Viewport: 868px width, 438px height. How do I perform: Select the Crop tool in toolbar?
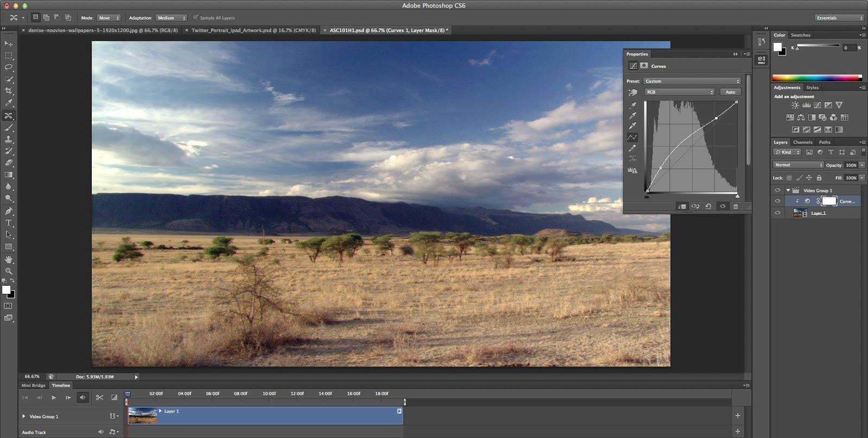click(9, 91)
